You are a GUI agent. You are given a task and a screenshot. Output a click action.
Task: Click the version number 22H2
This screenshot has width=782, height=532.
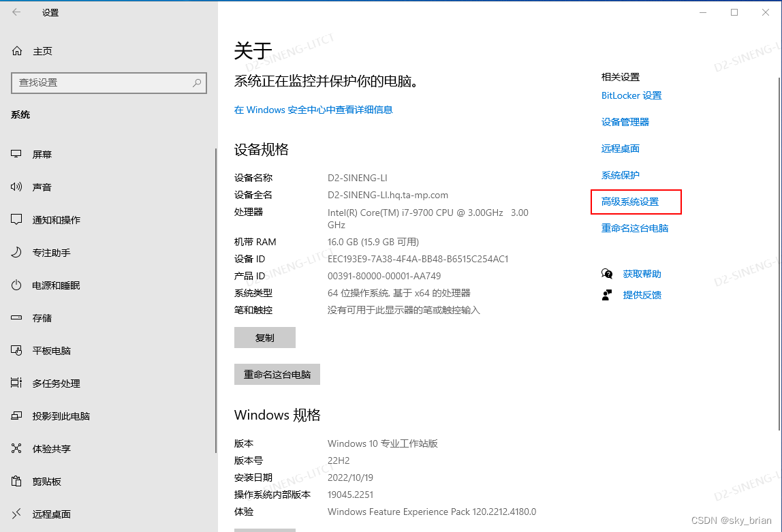(339, 460)
